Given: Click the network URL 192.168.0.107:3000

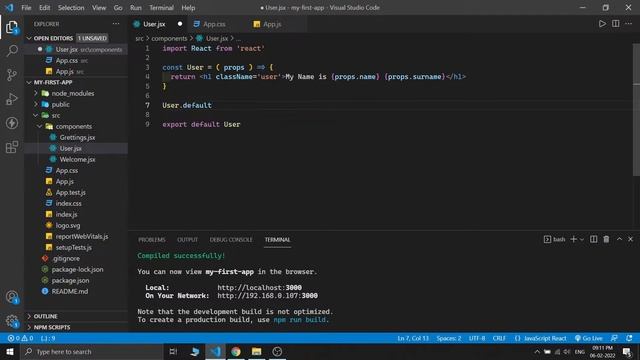Looking at the screenshot, I should click(x=267, y=296).
